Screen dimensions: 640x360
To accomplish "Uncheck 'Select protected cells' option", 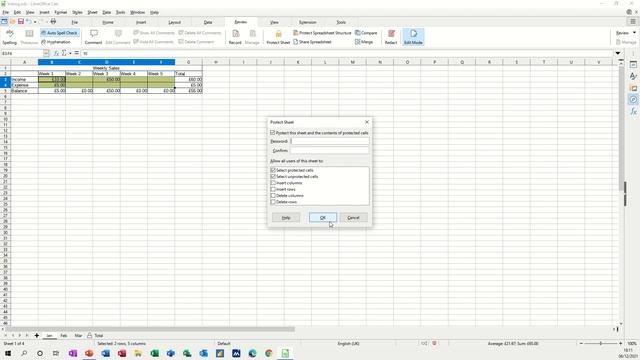I will [x=273, y=170].
